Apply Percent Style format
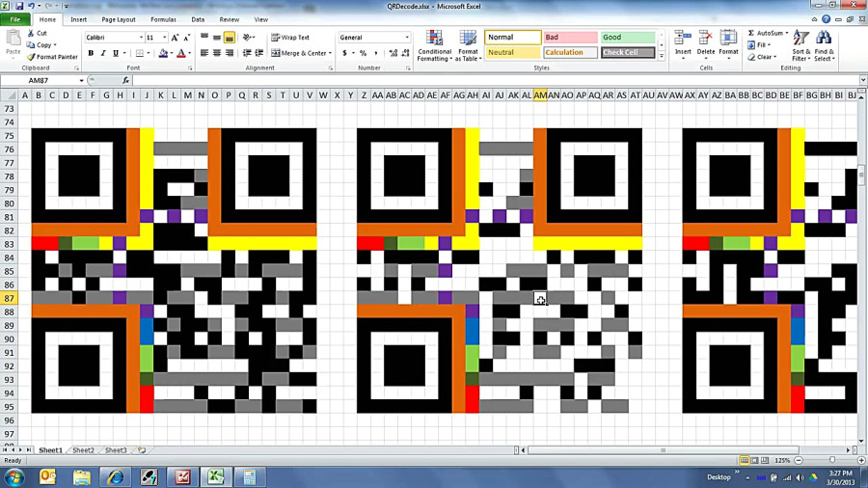Viewport: 868px width, 488px height. [x=364, y=53]
